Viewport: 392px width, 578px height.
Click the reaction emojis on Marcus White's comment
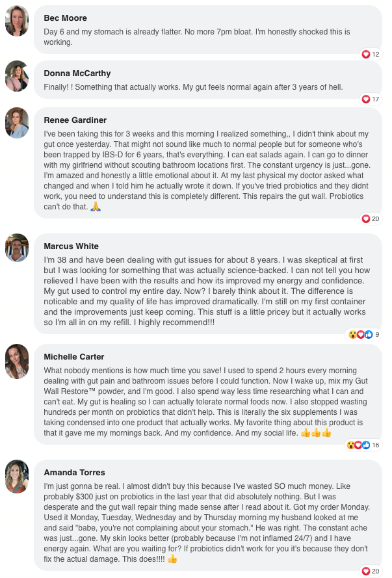click(361, 334)
